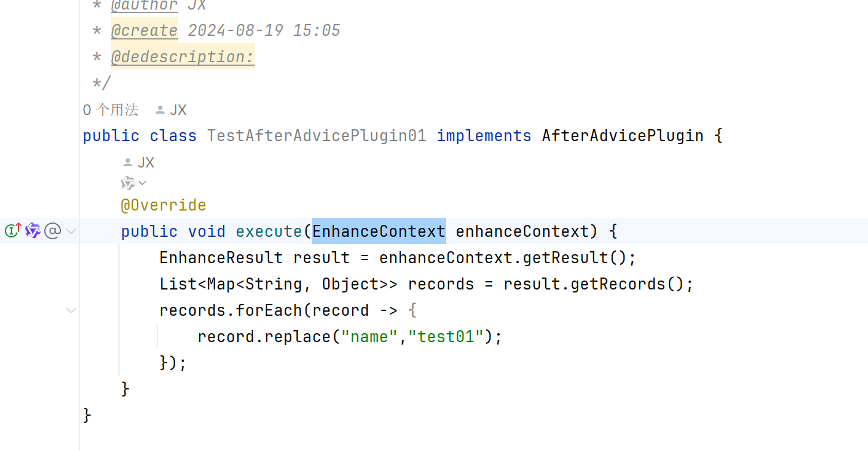The width and height of the screenshot is (868, 451).
Task: Click the @Override annotation
Action: point(163,205)
